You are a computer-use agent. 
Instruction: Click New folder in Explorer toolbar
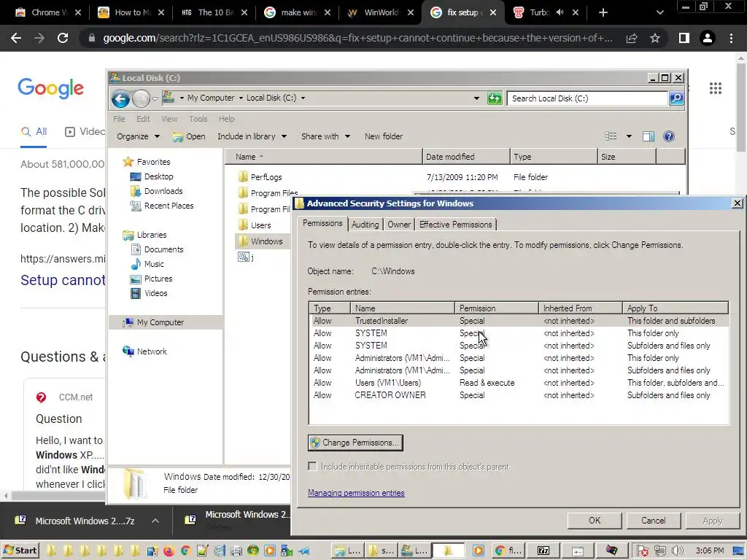[x=384, y=136]
